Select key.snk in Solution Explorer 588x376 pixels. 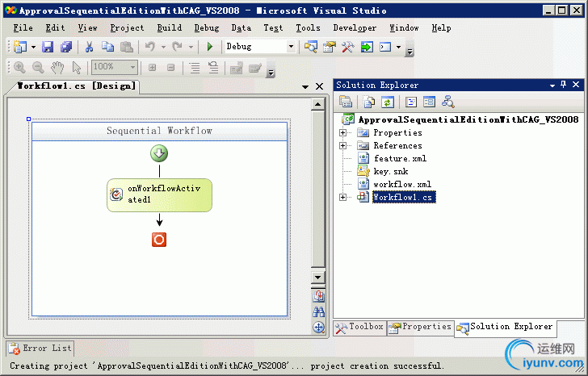tap(391, 172)
